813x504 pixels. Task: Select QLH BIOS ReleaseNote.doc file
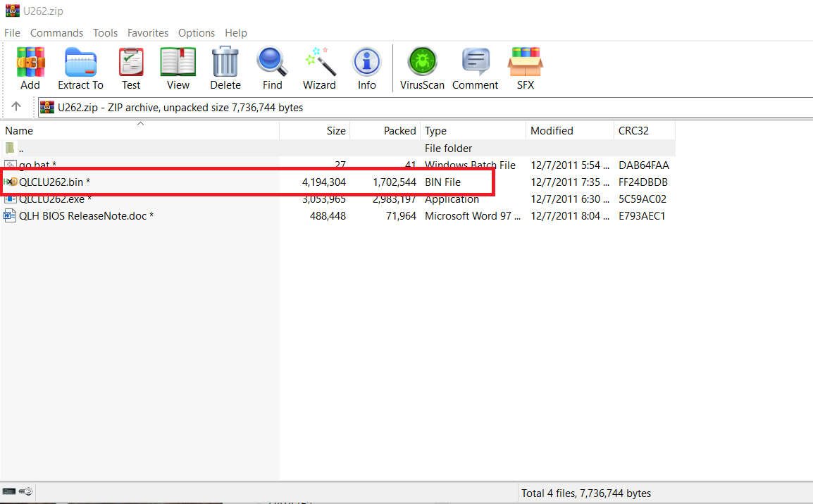tap(86, 215)
